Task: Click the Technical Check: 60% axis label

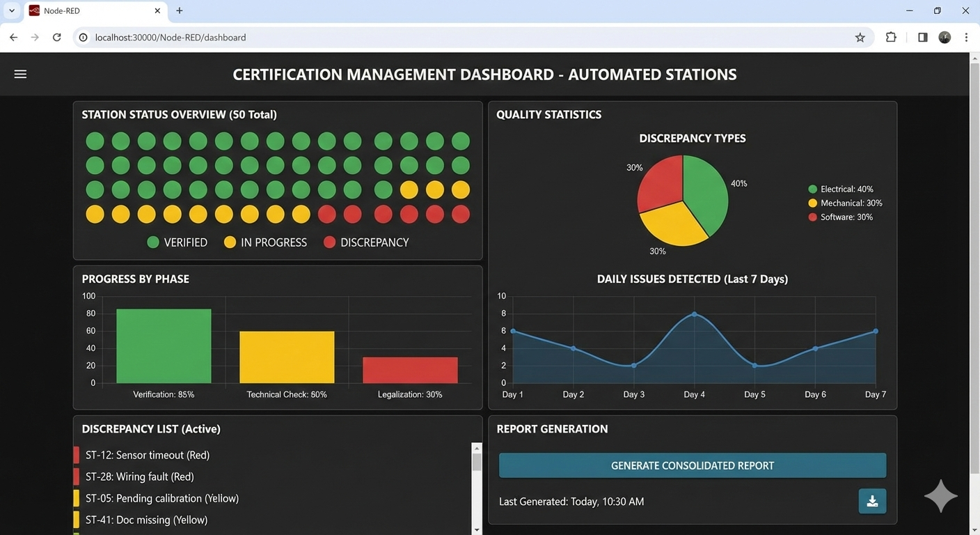Action: (287, 394)
